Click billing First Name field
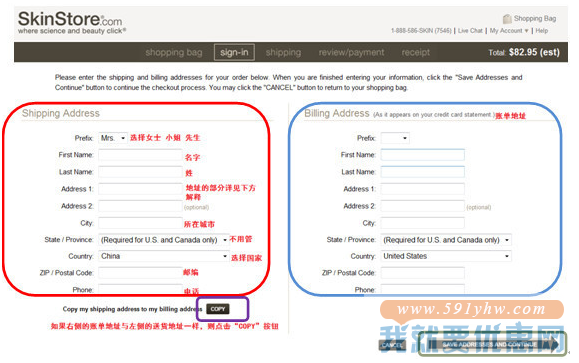 click(x=423, y=155)
